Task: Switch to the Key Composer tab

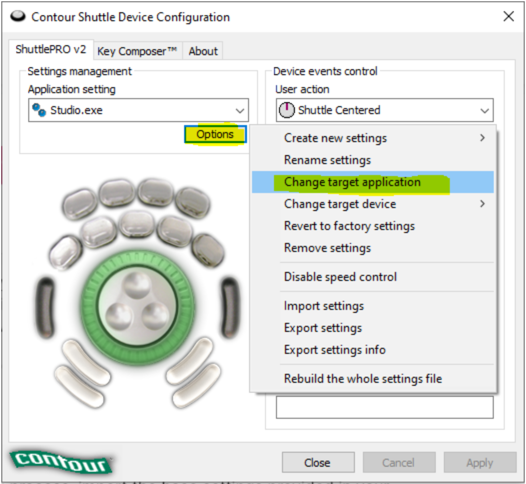Action: tap(137, 51)
